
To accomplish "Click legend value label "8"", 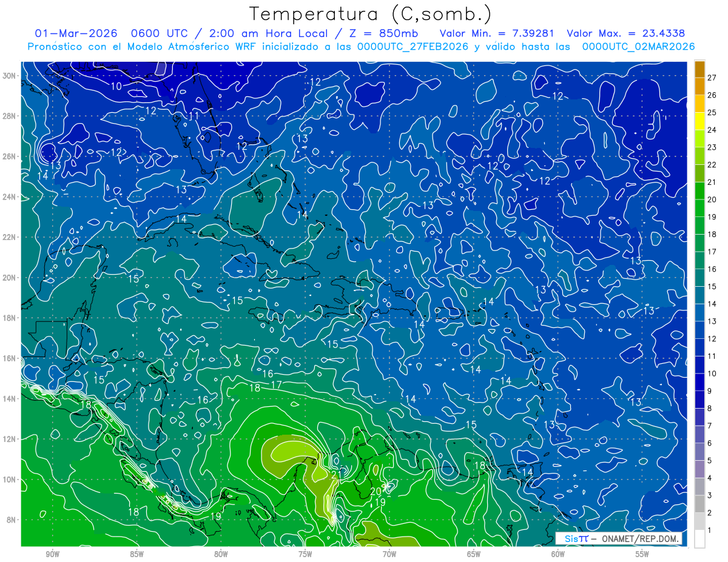I will point(709,409).
